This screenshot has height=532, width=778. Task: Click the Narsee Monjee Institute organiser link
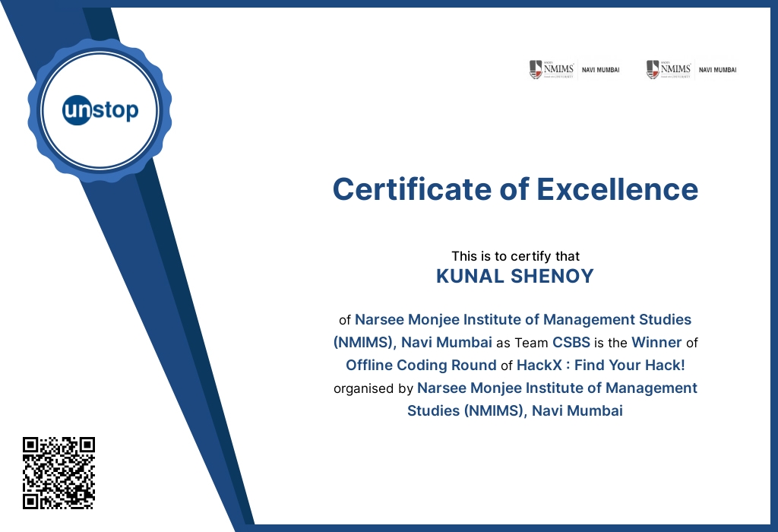click(558, 388)
